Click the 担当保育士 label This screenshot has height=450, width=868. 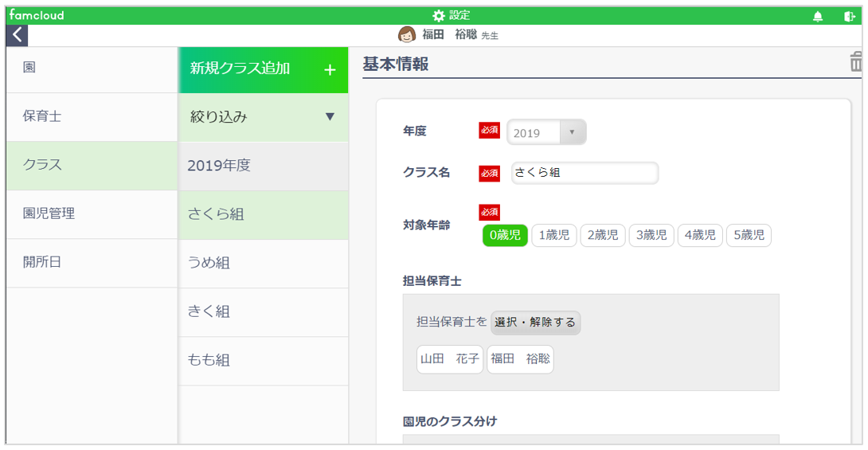pyautogui.click(x=432, y=281)
